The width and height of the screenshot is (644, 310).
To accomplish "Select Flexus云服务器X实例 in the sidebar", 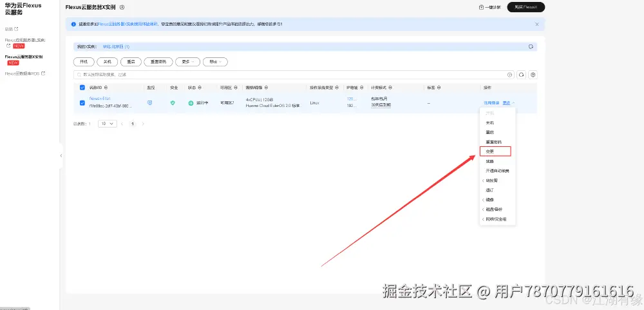I will pos(23,57).
